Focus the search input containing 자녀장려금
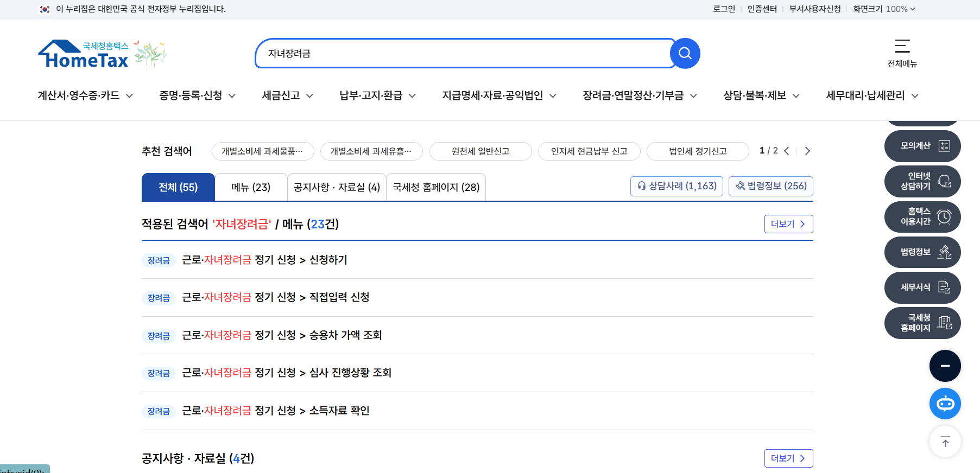The image size is (980, 473). click(x=464, y=53)
